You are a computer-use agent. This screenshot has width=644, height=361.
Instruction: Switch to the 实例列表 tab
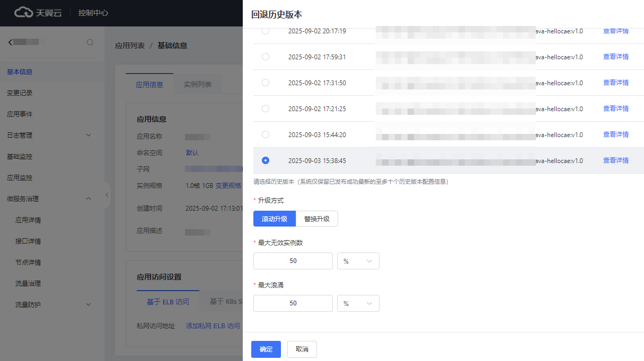click(x=198, y=85)
